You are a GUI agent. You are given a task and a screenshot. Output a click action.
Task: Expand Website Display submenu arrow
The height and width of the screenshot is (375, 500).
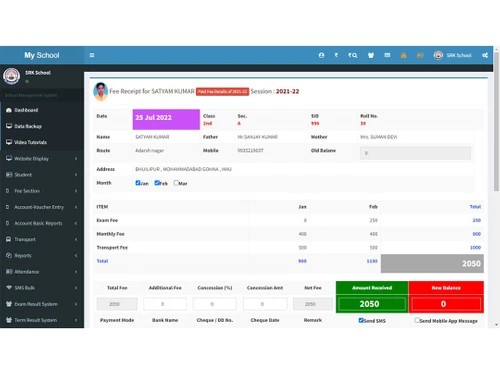click(x=76, y=158)
